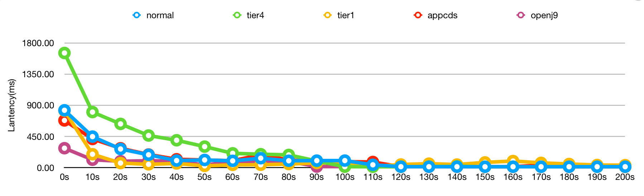
Task: Click the 100s x-axis label
Action: [345, 177]
